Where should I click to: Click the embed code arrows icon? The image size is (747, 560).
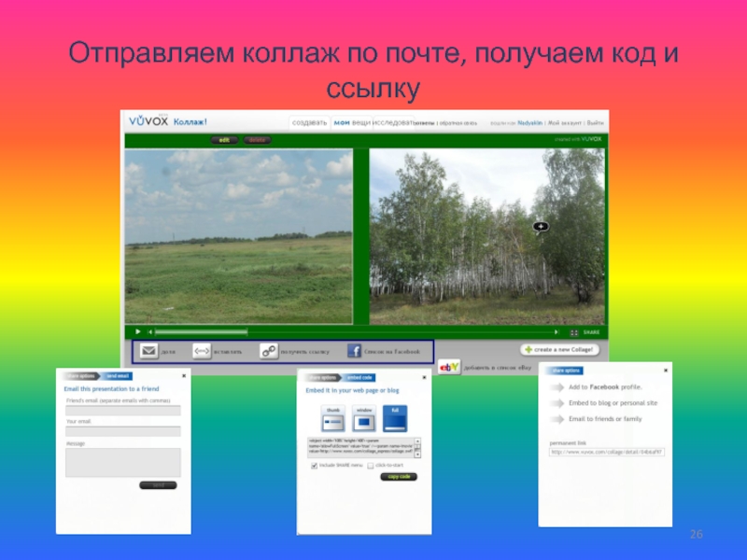coord(202,351)
